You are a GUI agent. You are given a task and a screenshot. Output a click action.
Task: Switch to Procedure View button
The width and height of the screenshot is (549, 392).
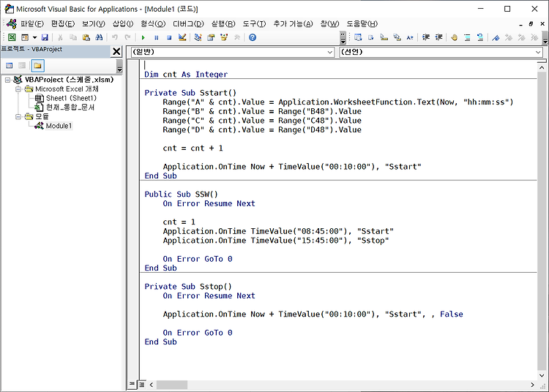pyautogui.click(x=132, y=385)
